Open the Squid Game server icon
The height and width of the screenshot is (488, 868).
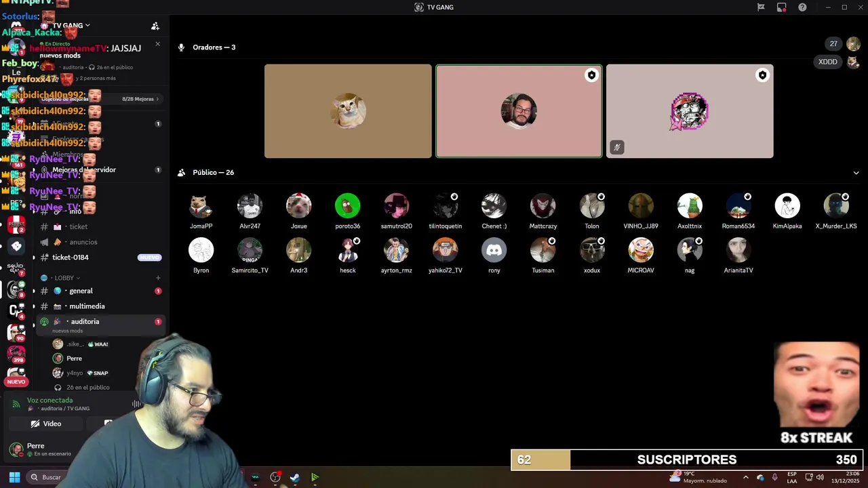point(16,268)
